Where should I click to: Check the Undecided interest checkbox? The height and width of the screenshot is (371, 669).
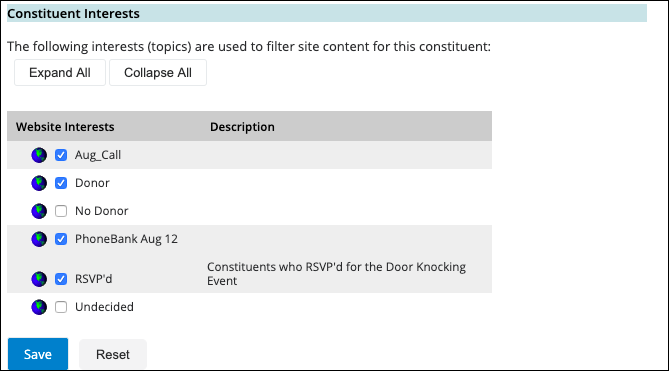[x=61, y=307]
